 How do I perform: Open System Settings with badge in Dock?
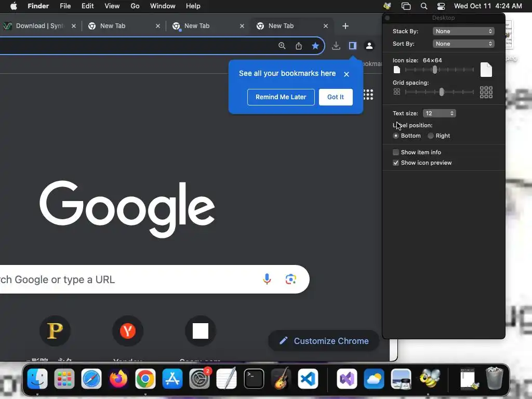click(199, 379)
